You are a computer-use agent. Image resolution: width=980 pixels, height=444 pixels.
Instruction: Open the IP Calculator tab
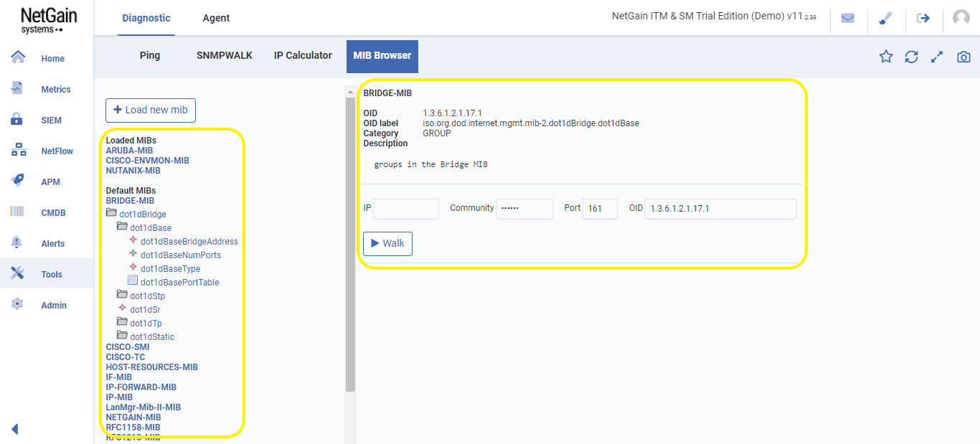coord(303,55)
